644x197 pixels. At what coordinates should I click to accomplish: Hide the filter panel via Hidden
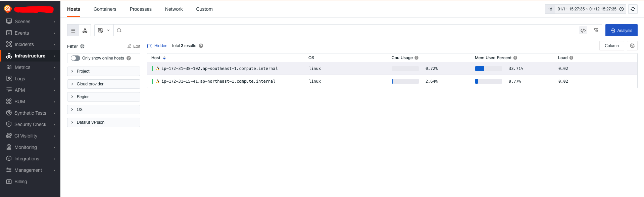click(157, 46)
